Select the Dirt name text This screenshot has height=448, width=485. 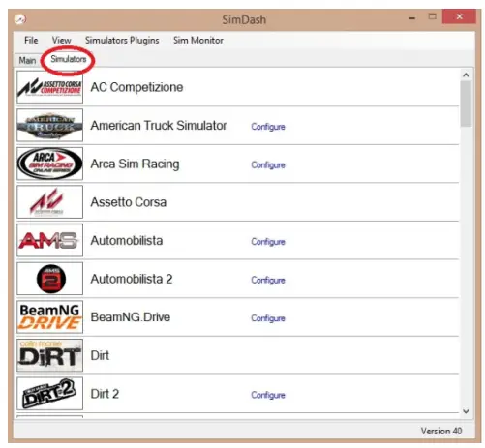[x=100, y=355]
